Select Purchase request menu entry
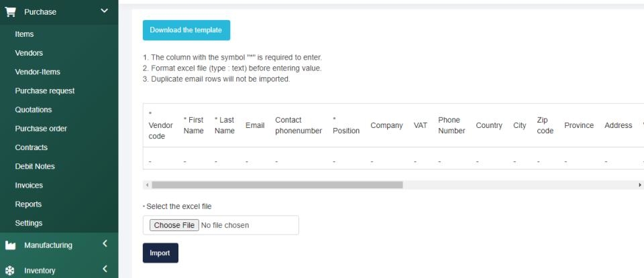The height and width of the screenshot is (278, 644). click(44, 90)
